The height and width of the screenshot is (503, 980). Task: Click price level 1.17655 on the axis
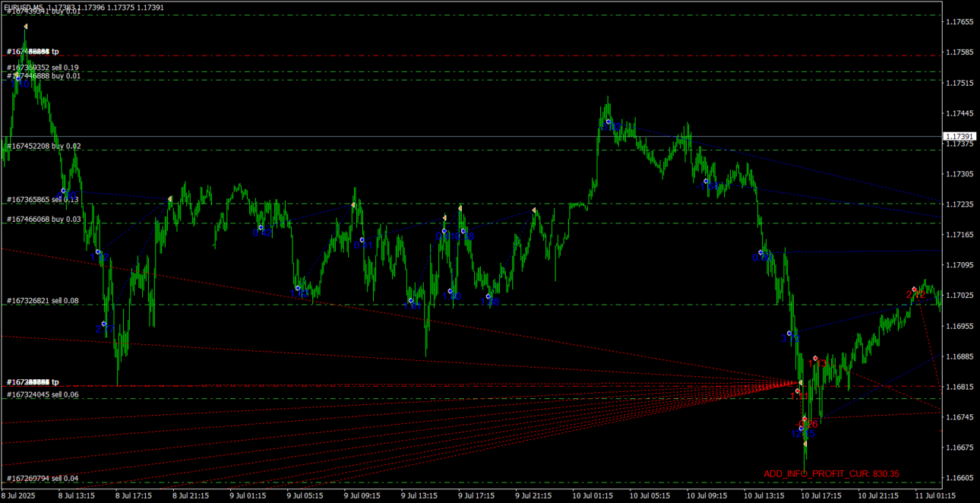click(960, 22)
